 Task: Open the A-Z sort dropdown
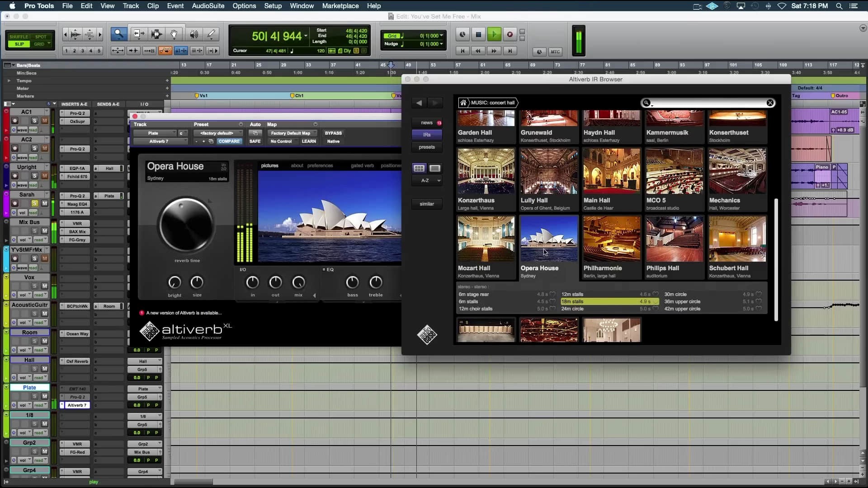427,180
